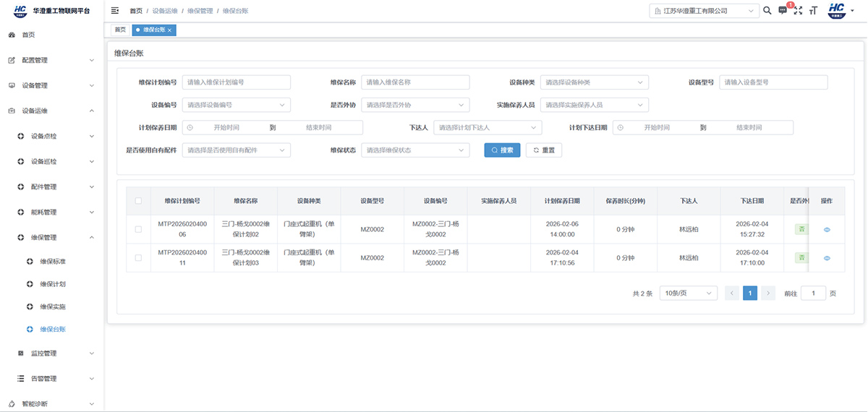The image size is (868, 412).
Task: Click the blue 搜索 button
Action: (502, 150)
